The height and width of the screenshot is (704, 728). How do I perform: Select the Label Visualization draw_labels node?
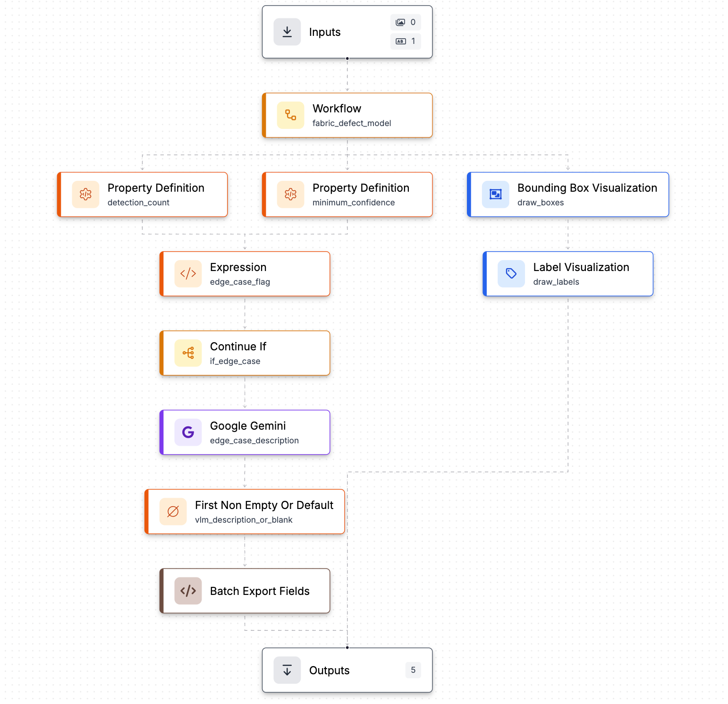pos(568,274)
